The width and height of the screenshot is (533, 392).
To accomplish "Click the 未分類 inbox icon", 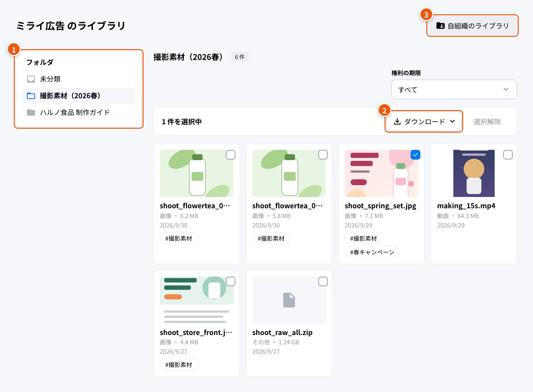I will (x=31, y=79).
